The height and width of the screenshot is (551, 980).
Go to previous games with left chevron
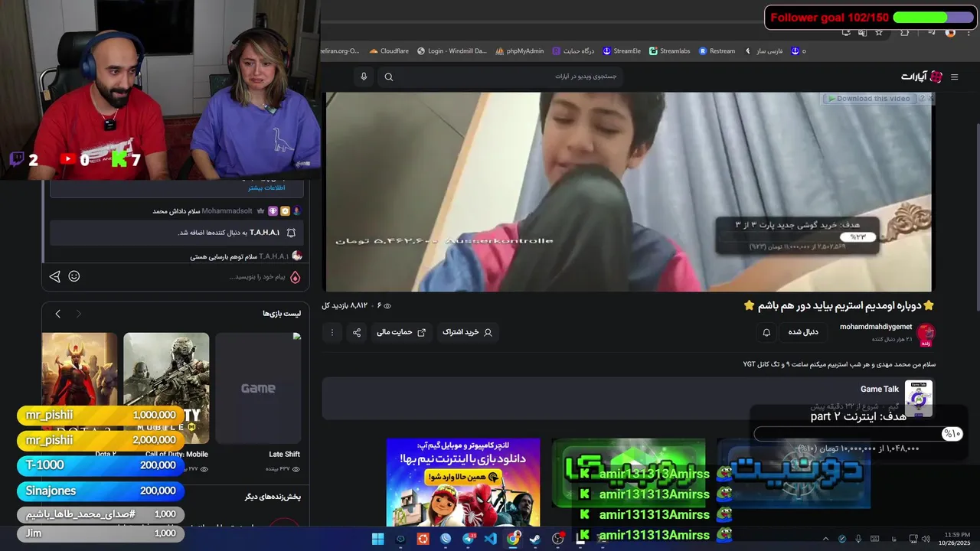point(57,314)
